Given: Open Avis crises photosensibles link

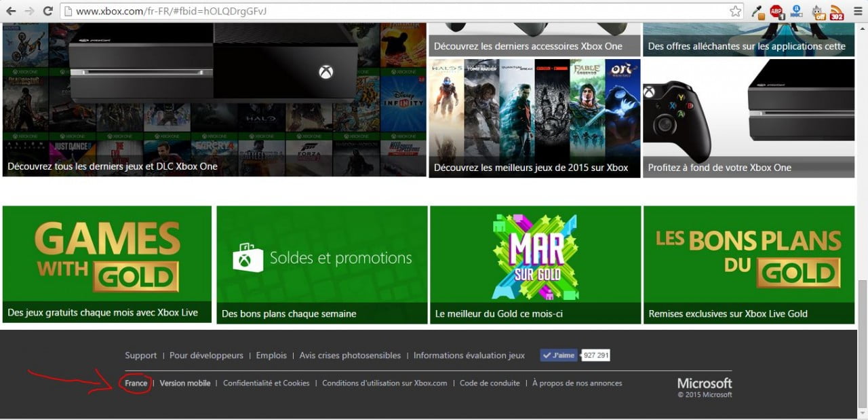Looking at the screenshot, I should (x=350, y=356).
